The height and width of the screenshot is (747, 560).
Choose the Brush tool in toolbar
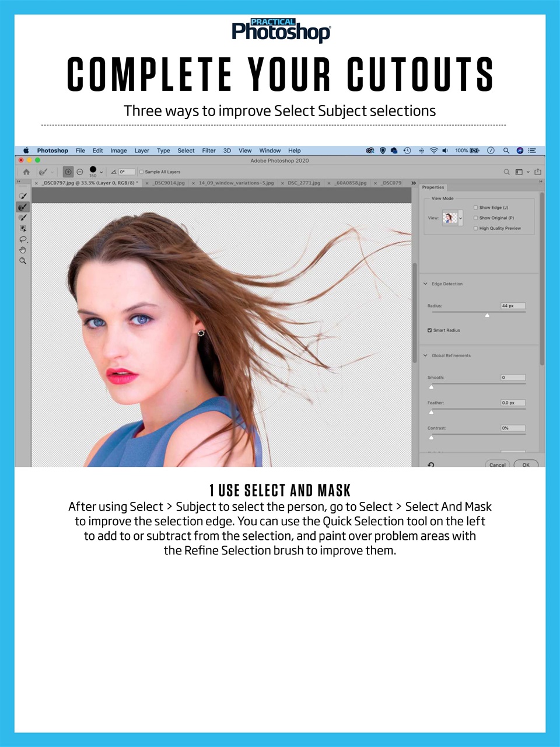[23, 217]
